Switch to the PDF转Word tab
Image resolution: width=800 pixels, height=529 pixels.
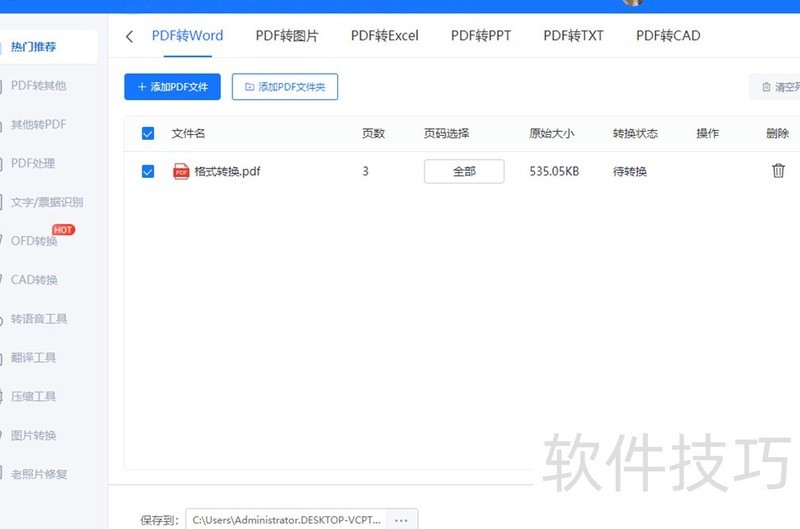pos(187,36)
